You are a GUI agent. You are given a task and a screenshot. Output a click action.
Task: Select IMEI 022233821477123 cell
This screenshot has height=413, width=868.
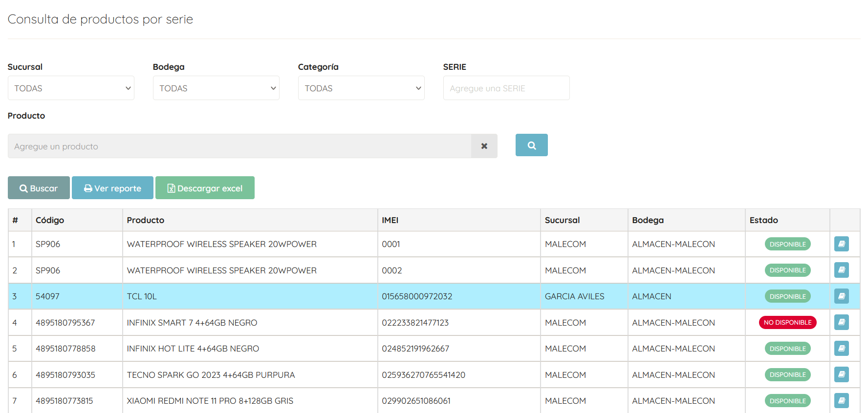click(x=459, y=323)
